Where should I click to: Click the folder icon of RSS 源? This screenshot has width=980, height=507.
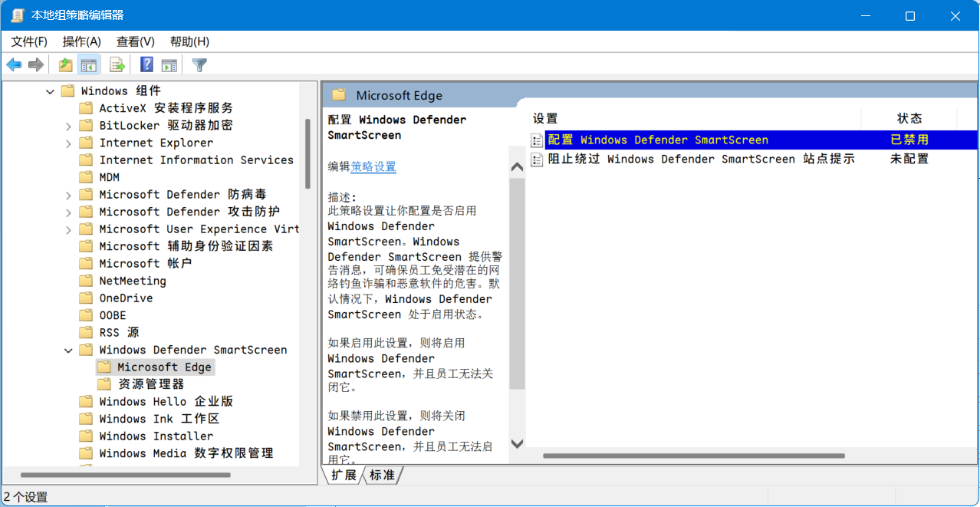click(86, 332)
